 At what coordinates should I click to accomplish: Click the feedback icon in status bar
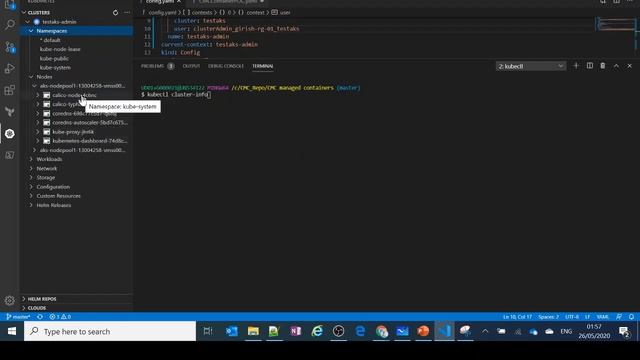click(x=619, y=317)
